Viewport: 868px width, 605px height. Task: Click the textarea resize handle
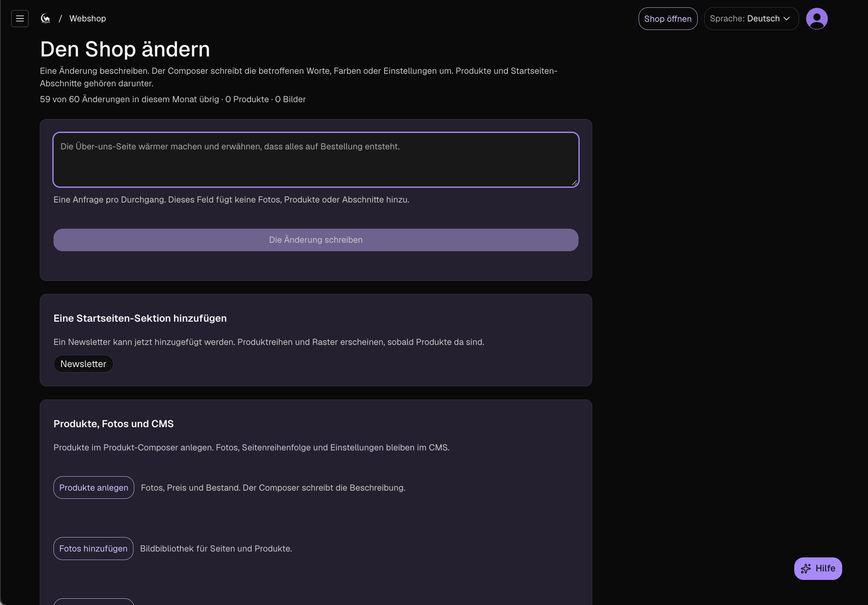[x=574, y=183]
